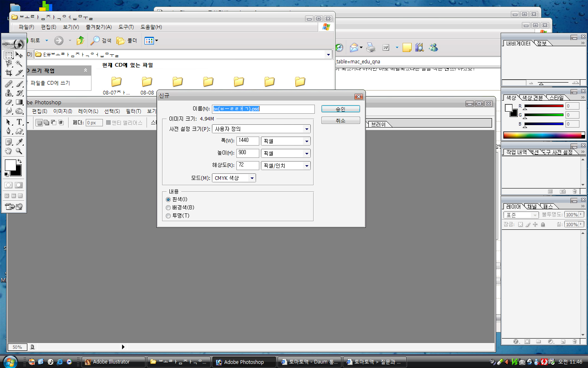Choose 배경색 (Background color) radio option

(168, 208)
